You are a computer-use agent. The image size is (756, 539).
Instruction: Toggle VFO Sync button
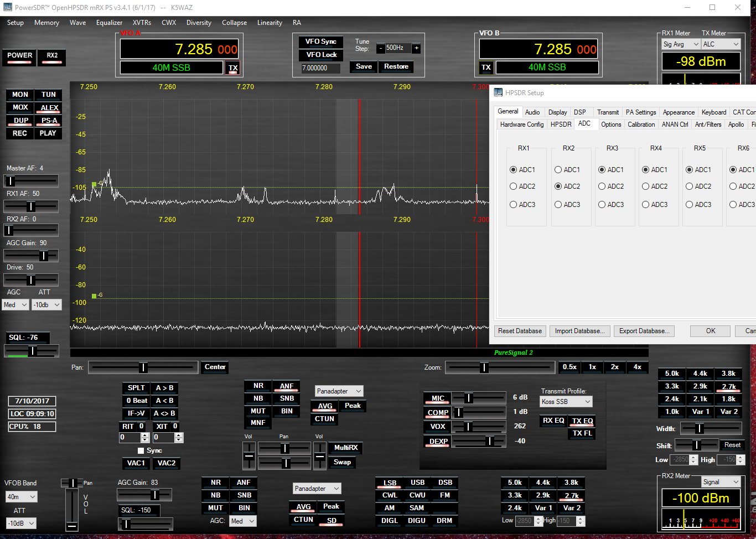[321, 42]
